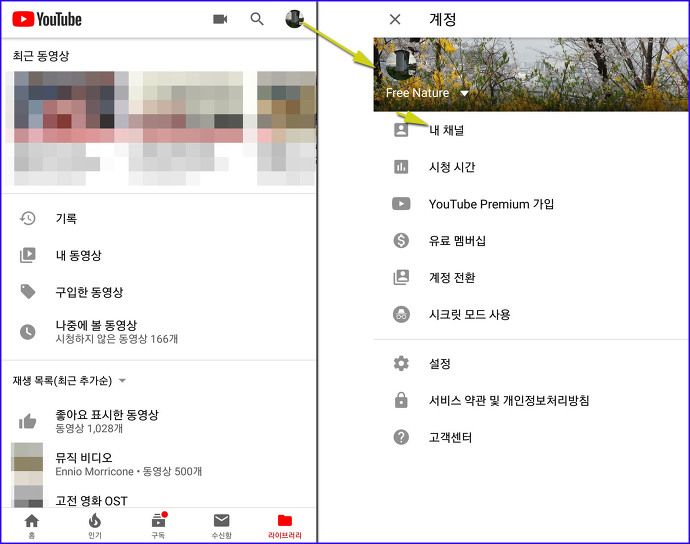Open 좋아요 표시한 동영상 playlist
The image size is (690, 544).
[158, 421]
